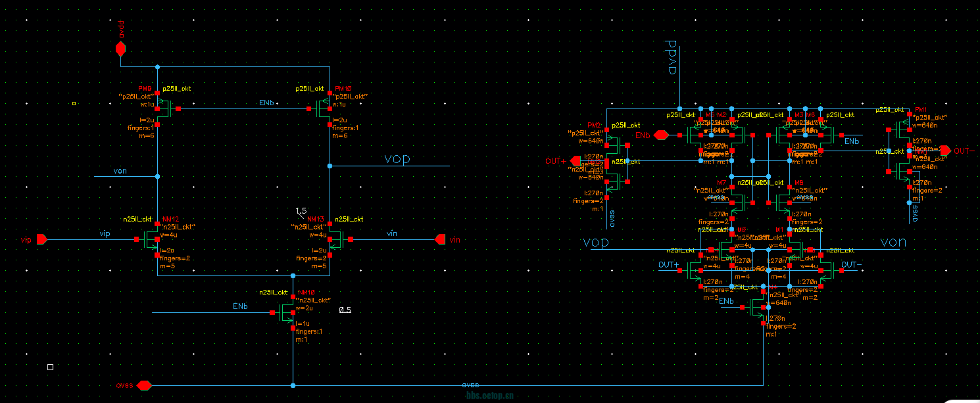Click the ENb label beside M4 gate
This screenshot has width=980, height=403.
pos(726,301)
